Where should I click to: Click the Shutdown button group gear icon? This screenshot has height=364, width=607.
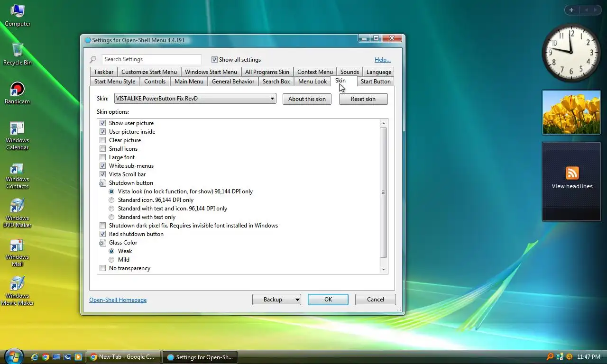tap(103, 183)
